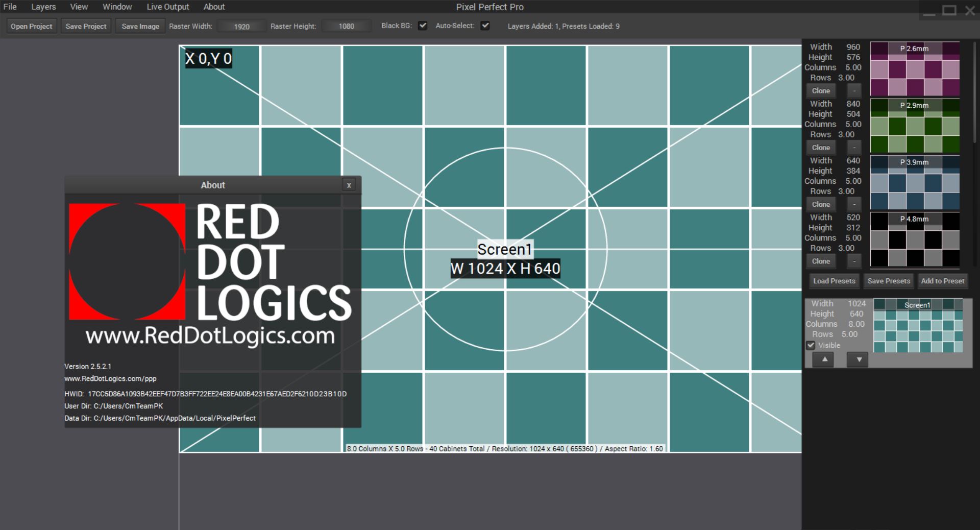980x530 pixels.
Task: Click the P 3.9mm preset Width value 640
Action: [x=853, y=160]
